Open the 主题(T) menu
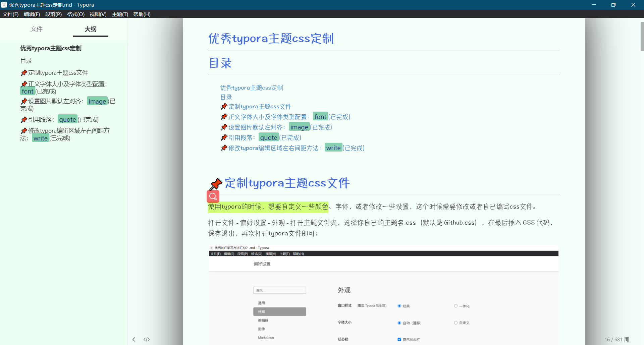The height and width of the screenshot is (345, 644). click(x=120, y=14)
